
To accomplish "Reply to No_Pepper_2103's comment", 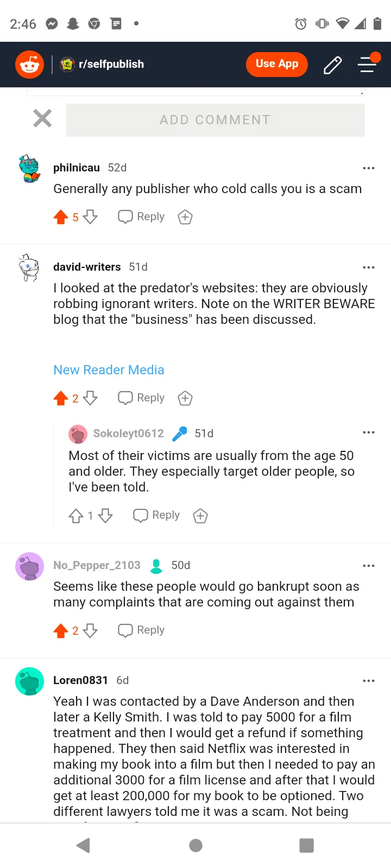I will click(141, 630).
